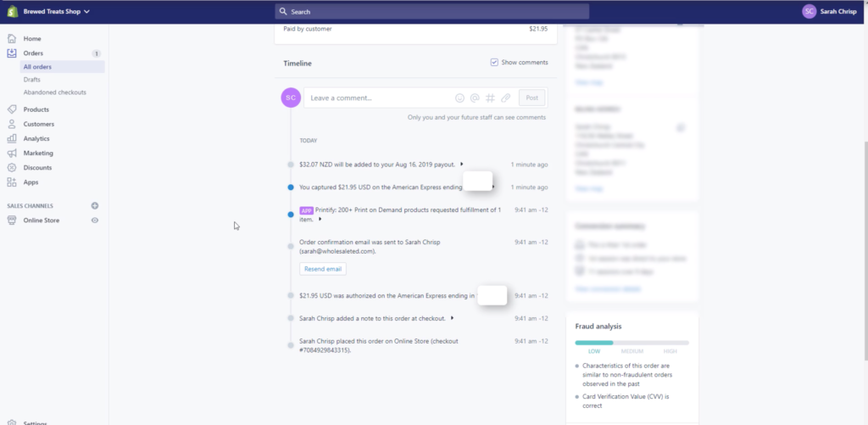868x425 pixels.
Task: Open Apps section
Action: pos(31,182)
